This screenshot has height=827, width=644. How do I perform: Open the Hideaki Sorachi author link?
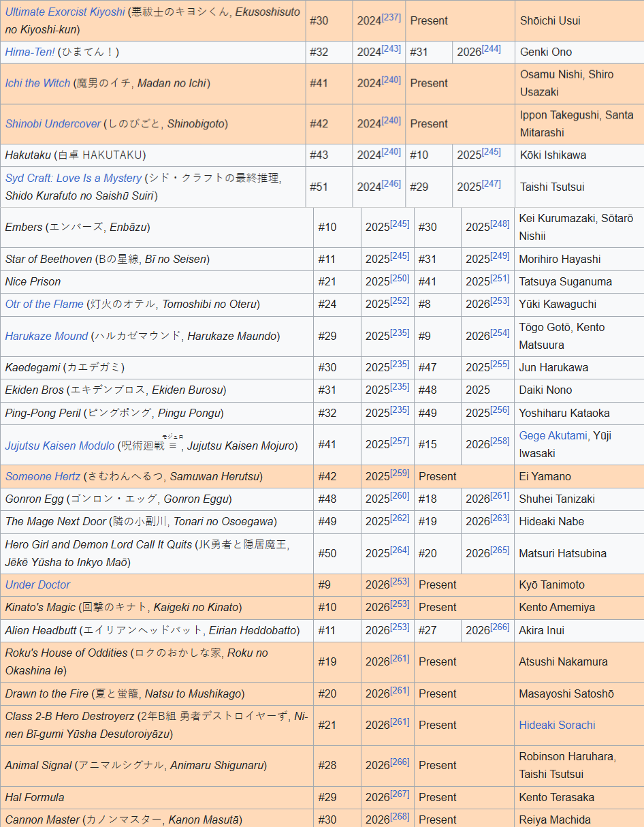(557, 725)
